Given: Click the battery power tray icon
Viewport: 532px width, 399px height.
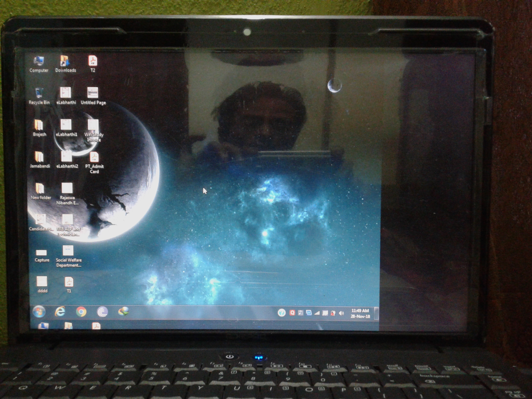Looking at the screenshot, I should coord(333,313).
